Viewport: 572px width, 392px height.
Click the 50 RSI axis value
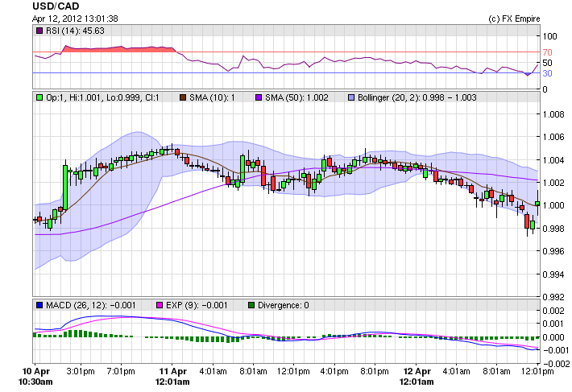point(548,63)
